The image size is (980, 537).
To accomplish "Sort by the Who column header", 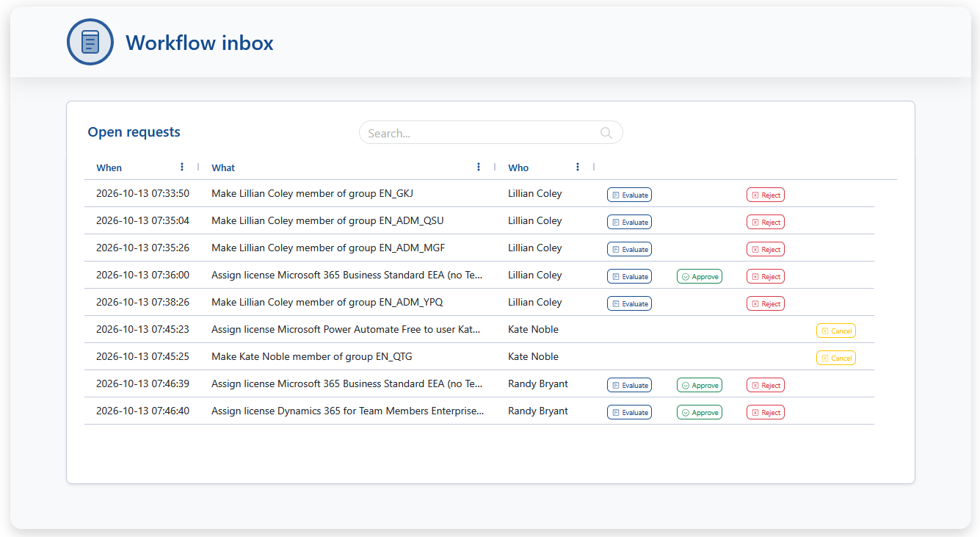I will (x=518, y=167).
